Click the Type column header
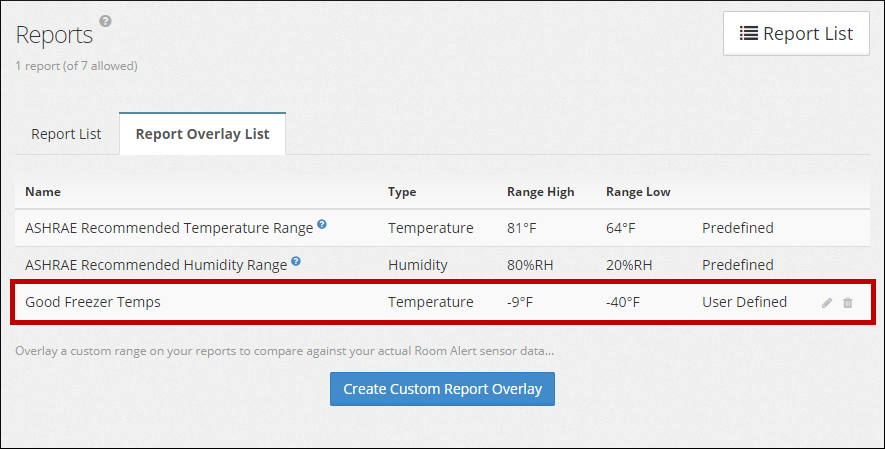The image size is (885, 449). coord(402,192)
